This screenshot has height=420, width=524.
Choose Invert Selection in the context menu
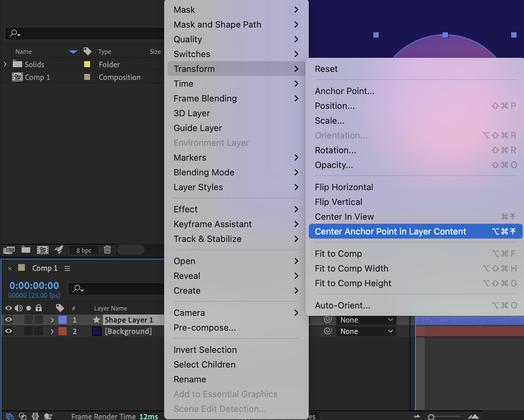[236, 350]
